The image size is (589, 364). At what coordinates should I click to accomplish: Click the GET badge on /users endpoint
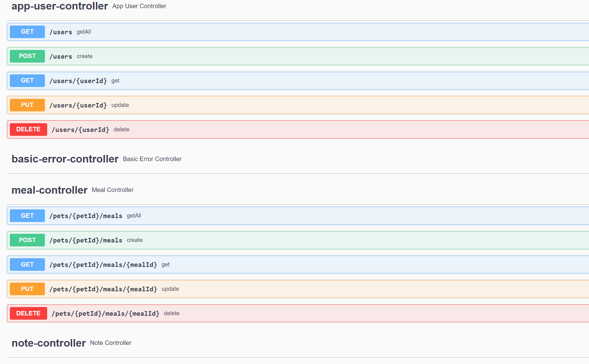coord(27,32)
